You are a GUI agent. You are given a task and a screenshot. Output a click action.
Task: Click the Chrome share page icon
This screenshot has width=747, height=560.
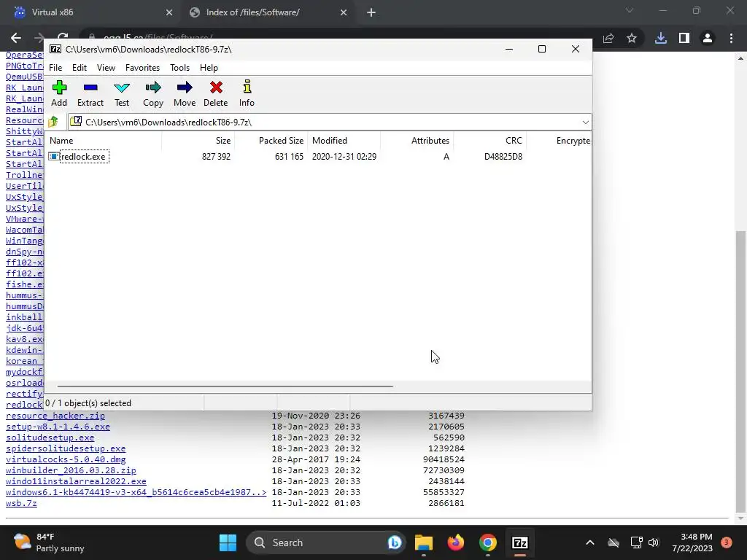point(608,38)
